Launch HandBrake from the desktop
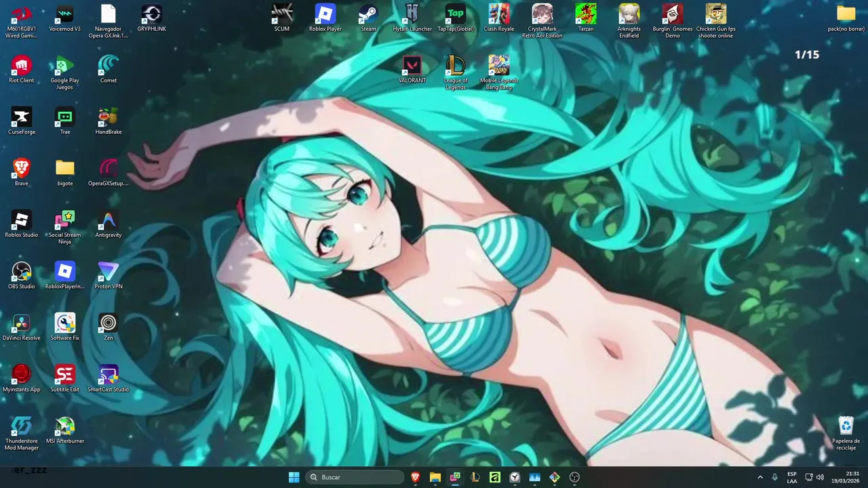Image resolution: width=868 pixels, height=488 pixels. click(108, 121)
